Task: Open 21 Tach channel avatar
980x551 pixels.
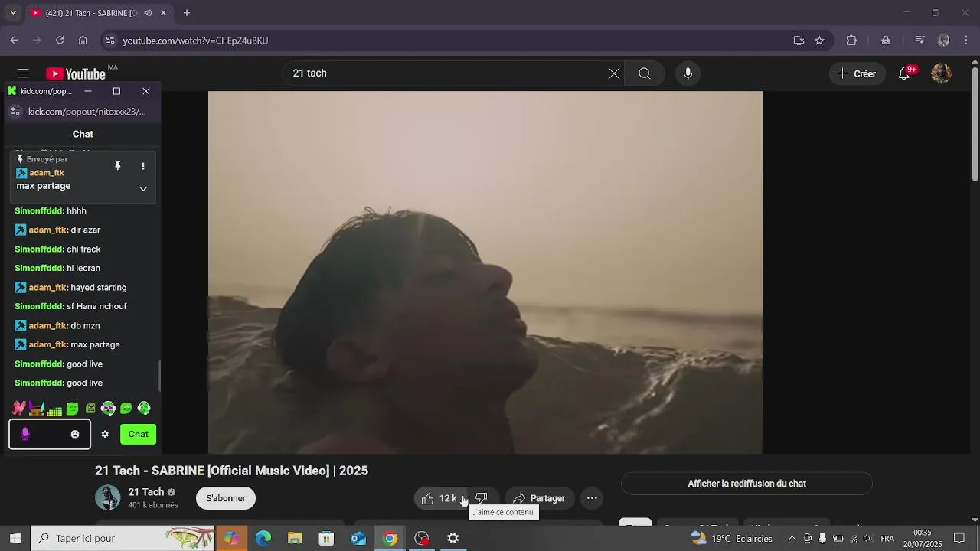Action: click(108, 497)
